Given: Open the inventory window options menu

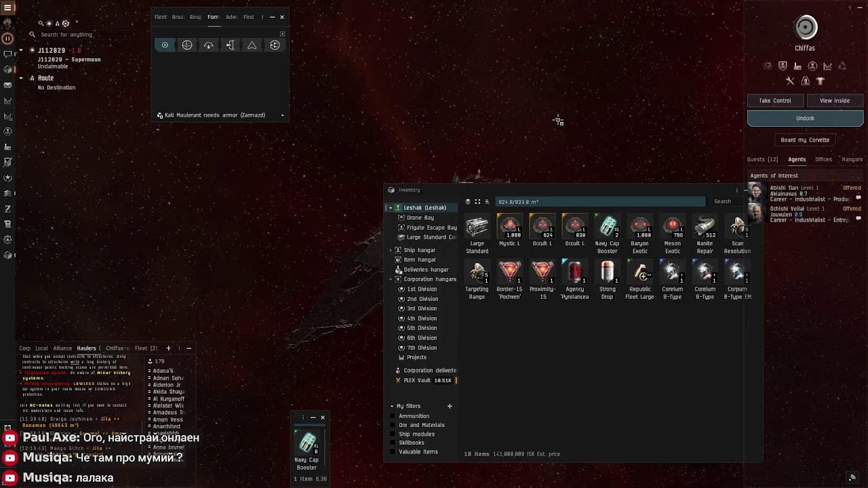Looking at the screenshot, I should click(x=736, y=190).
